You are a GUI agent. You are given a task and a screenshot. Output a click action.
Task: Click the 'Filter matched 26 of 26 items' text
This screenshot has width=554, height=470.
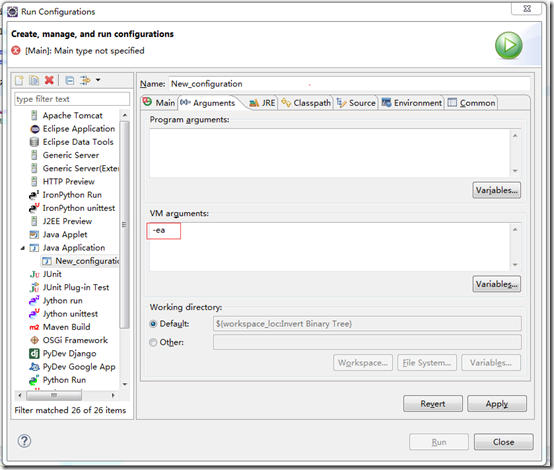pyautogui.click(x=70, y=410)
